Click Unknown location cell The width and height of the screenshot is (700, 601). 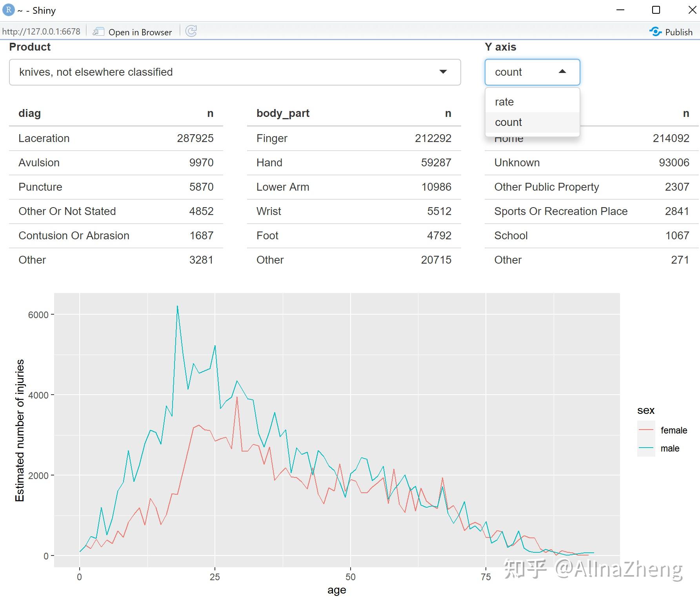click(x=517, y=163)
